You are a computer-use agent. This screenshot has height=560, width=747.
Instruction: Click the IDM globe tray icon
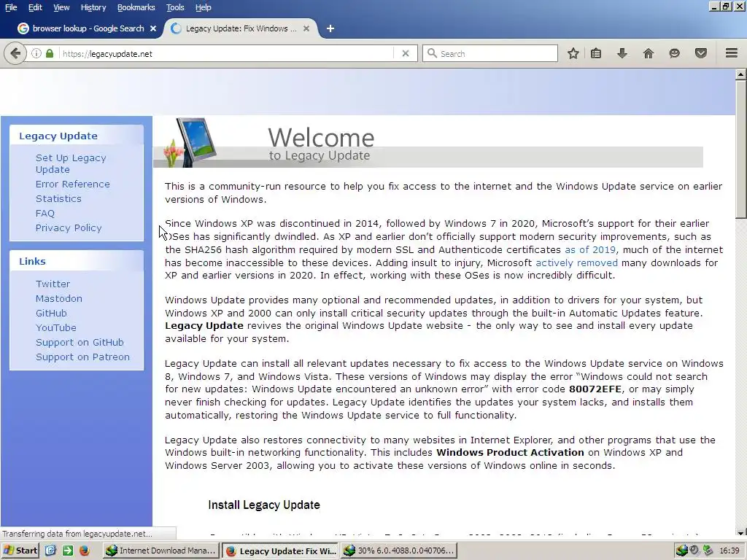tap(682, 551)
